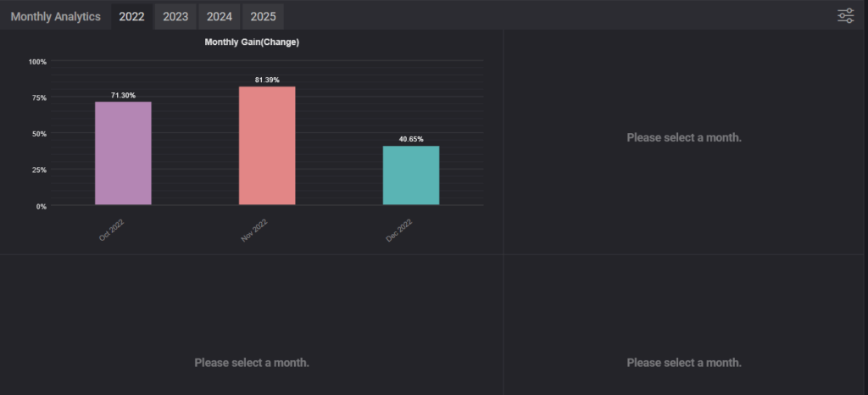Select the 2025 year tab
868x395 pixels.
coord(263,16)
